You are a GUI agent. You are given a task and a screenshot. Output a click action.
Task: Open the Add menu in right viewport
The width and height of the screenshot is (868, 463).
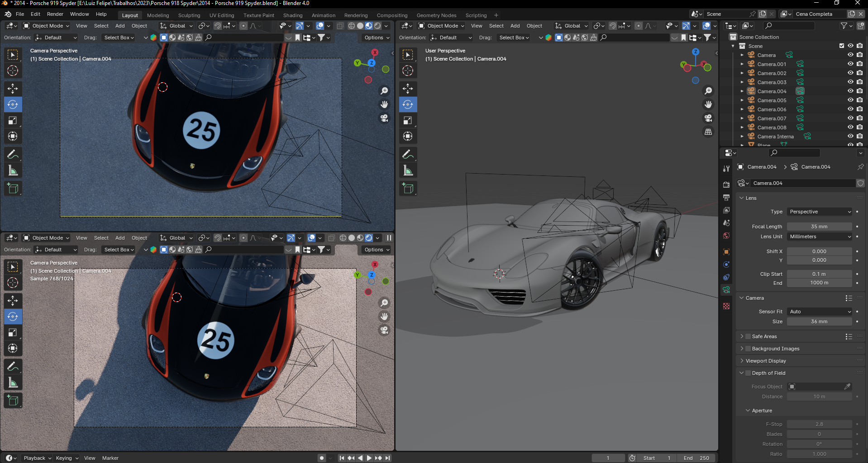coord(515,26)
